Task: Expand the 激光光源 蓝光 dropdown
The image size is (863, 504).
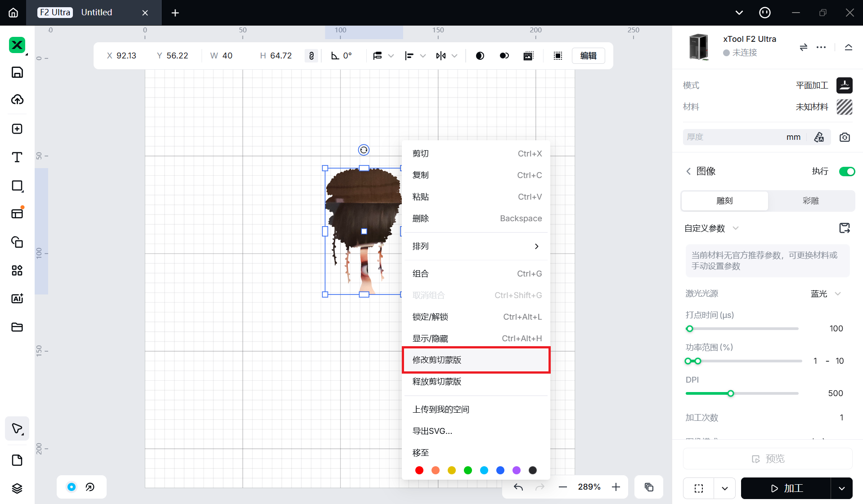Action: (826, 294)
